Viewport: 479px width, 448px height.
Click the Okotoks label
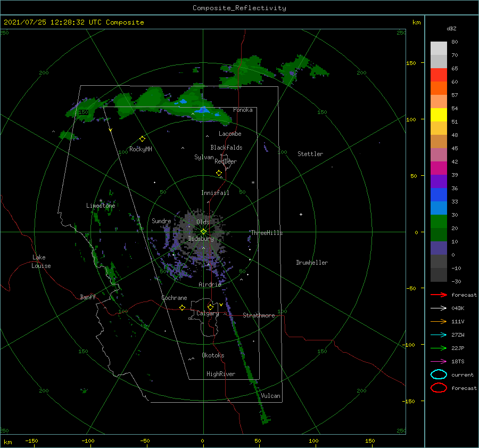tap(213, 355)
